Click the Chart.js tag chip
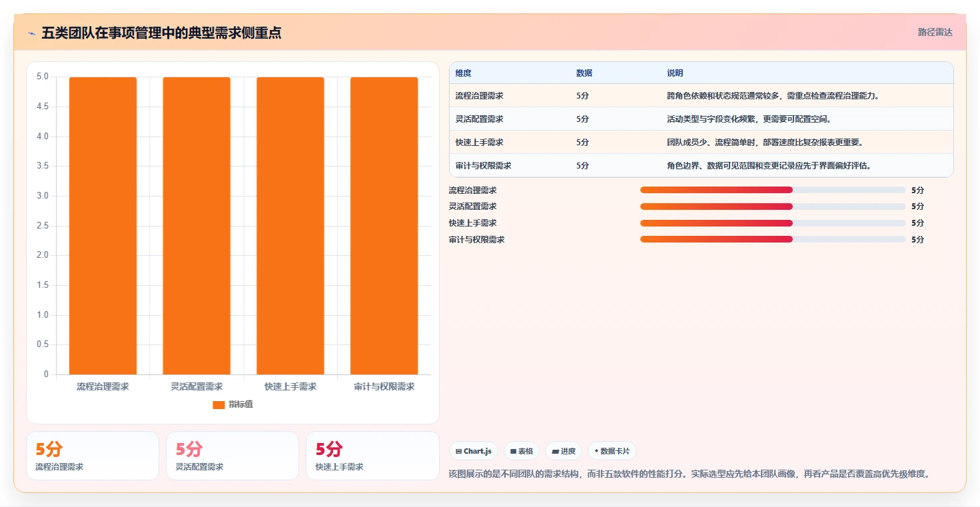 [x=474, y=451]
